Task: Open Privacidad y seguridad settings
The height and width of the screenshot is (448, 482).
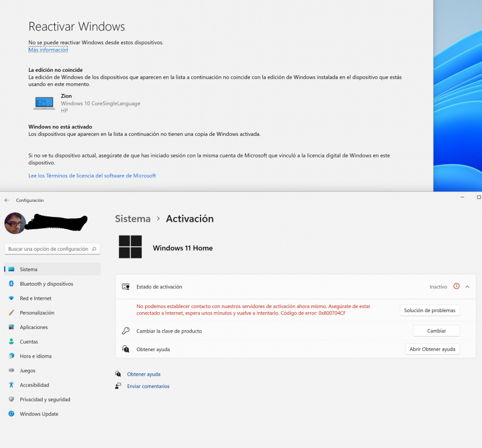Action: click(52, 400)
